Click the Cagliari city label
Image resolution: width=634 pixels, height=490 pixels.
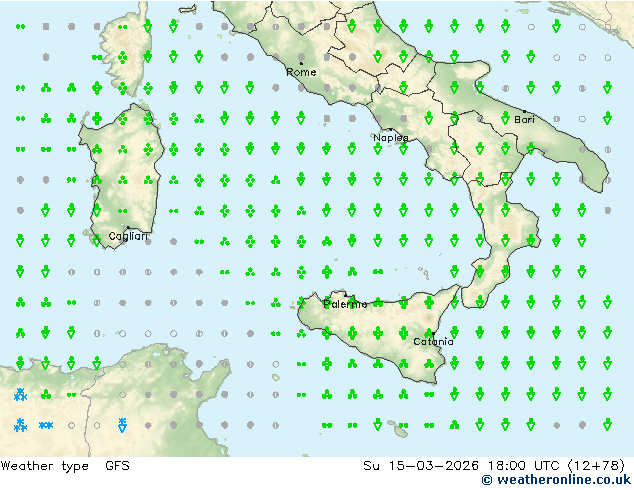point(128,236)
